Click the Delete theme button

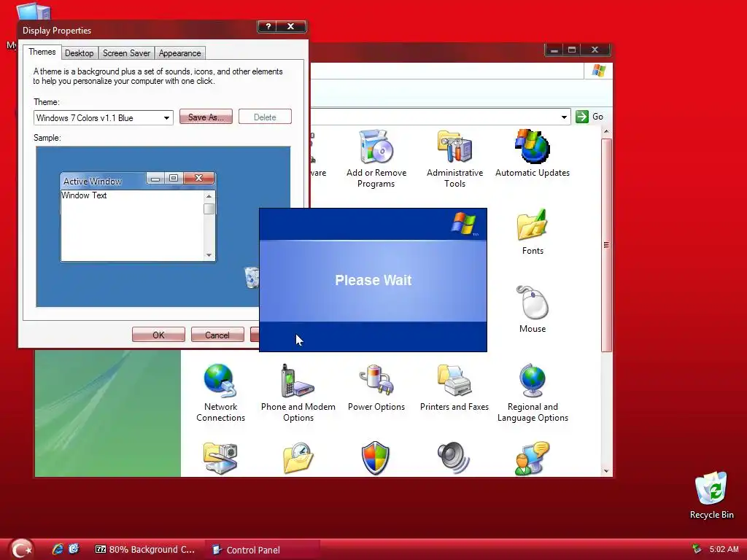pos(265,117)
